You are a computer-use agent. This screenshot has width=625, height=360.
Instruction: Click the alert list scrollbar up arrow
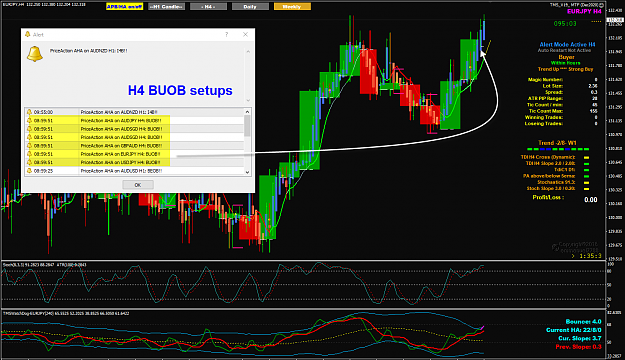coord(248,112)
